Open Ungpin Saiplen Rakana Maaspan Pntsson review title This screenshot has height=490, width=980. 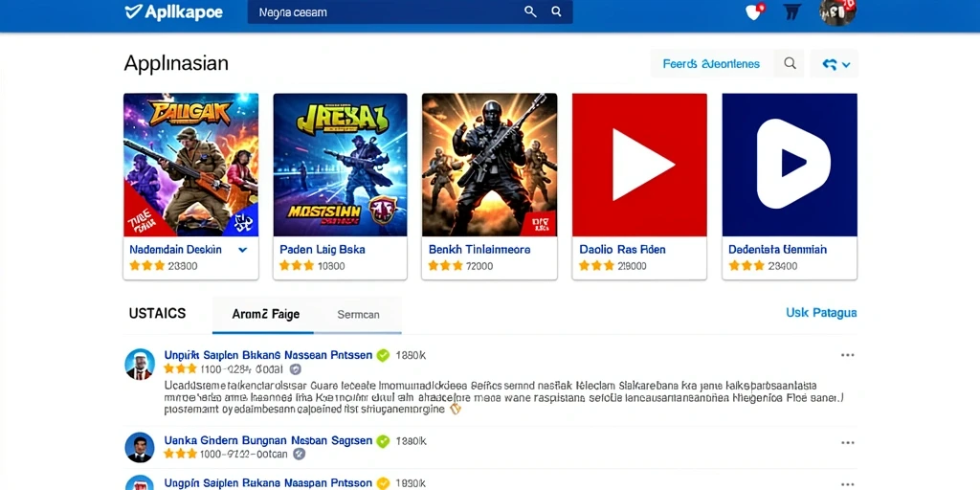click(x=268, y=483)
